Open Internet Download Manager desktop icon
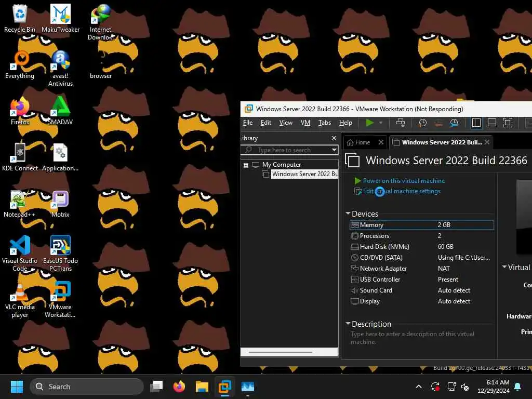Screen dimensions: 532x399 (x=100, y=22)
